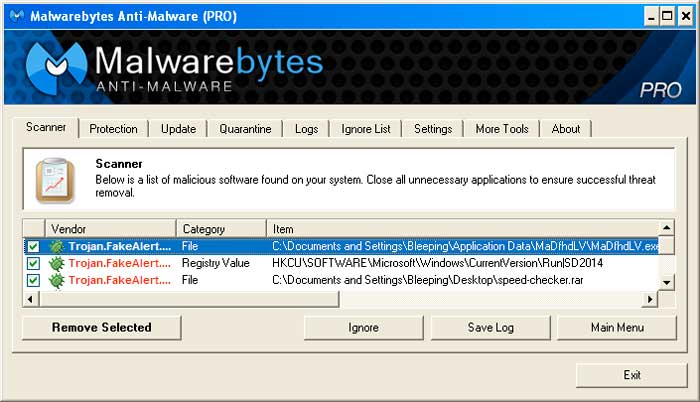700x402 pixels.
Task: Click 'Registry Value' category cell
Action: tap(215, 263)
